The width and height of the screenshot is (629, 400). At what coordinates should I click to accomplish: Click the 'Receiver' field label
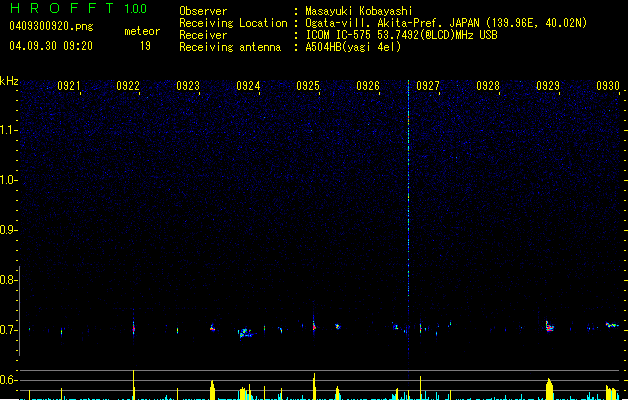pos(203,35)
